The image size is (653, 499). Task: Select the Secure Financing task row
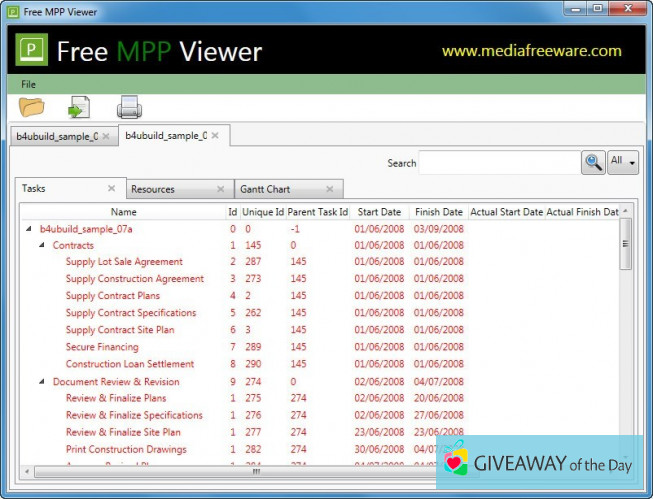coord(102,347)
